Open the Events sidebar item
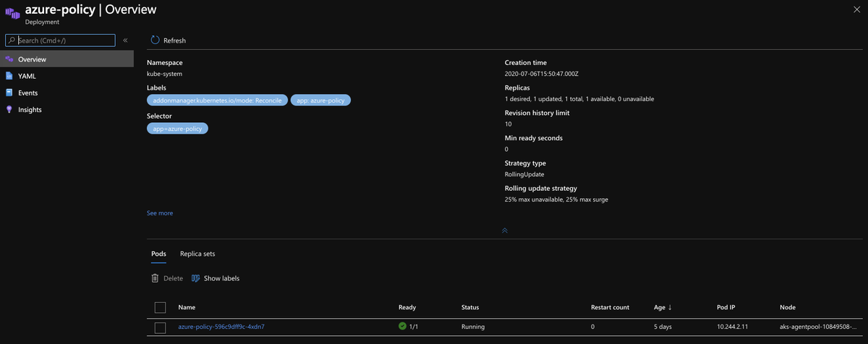 point(67,93)
